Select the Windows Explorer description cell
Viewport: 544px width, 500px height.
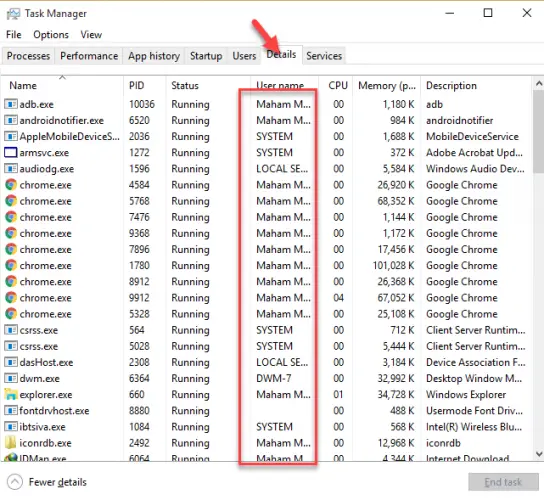(x=466, y=395)
